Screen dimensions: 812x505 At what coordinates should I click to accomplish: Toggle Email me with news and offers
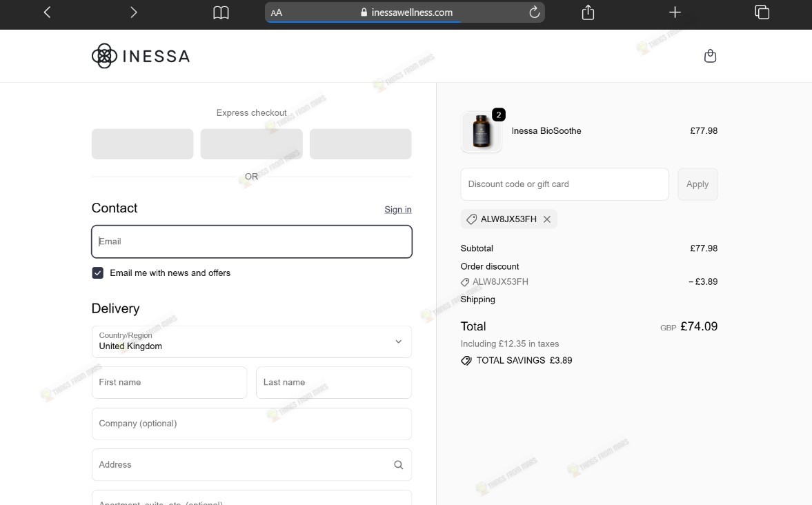click(97, 273)
